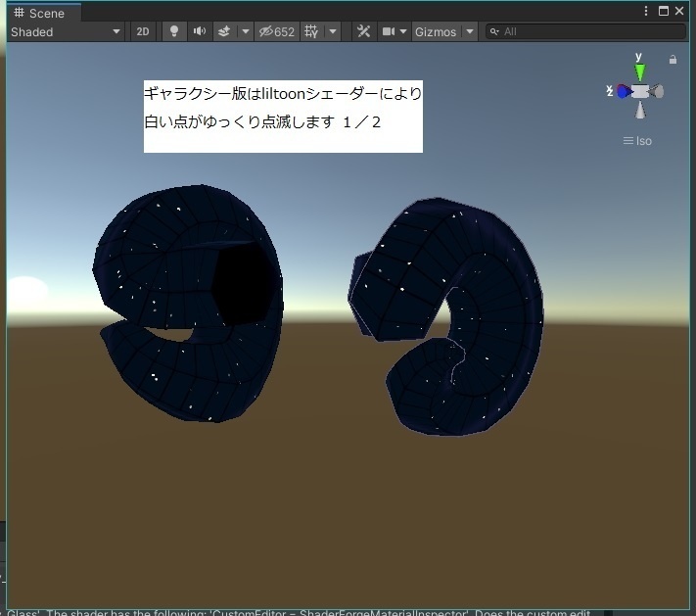Close the Scene window
The width and height of the screenshot is (696, 616).
click(679, 11)
